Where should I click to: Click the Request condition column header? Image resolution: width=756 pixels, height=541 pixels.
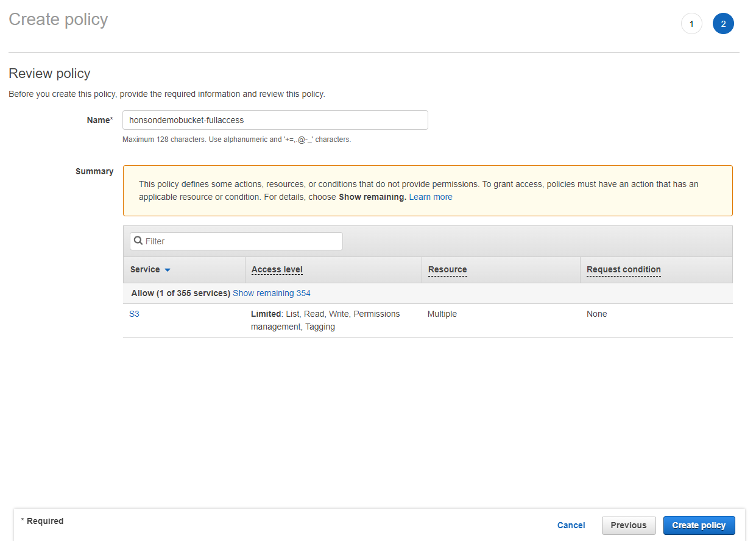(623, 269)
